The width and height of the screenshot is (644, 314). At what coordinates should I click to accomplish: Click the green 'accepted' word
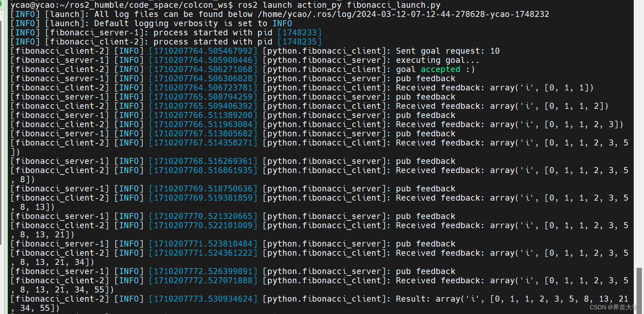[x=441, y=69]
